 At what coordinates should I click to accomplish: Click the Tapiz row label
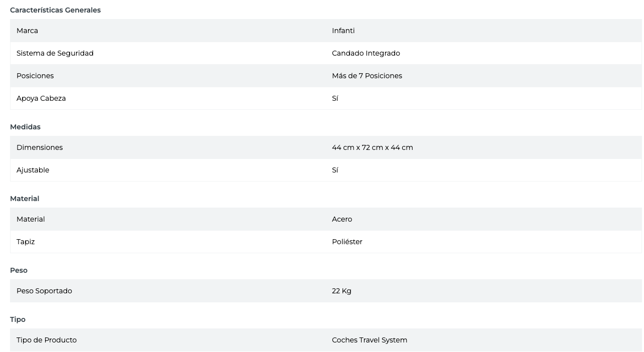tap(26, 242)
